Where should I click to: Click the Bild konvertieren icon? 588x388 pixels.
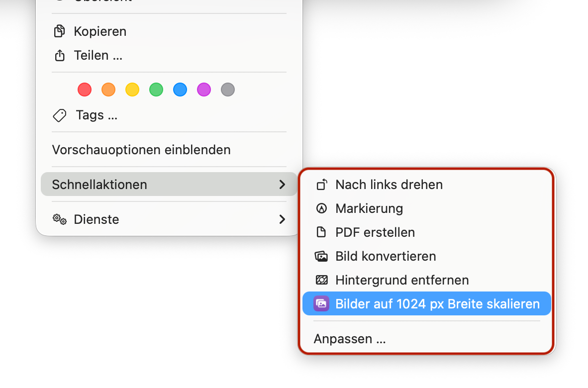(321, 257)
